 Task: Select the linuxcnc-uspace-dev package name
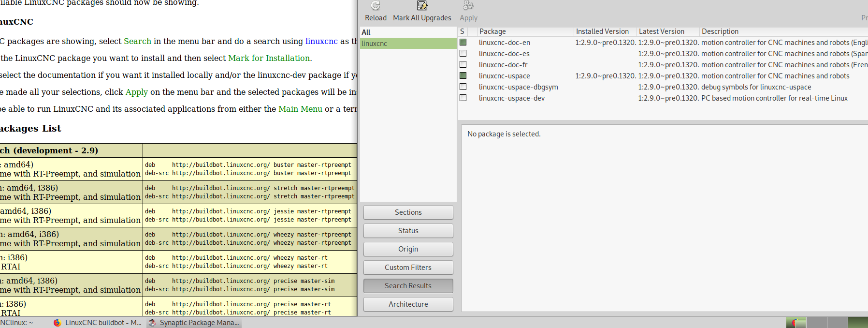click(512, 98)
